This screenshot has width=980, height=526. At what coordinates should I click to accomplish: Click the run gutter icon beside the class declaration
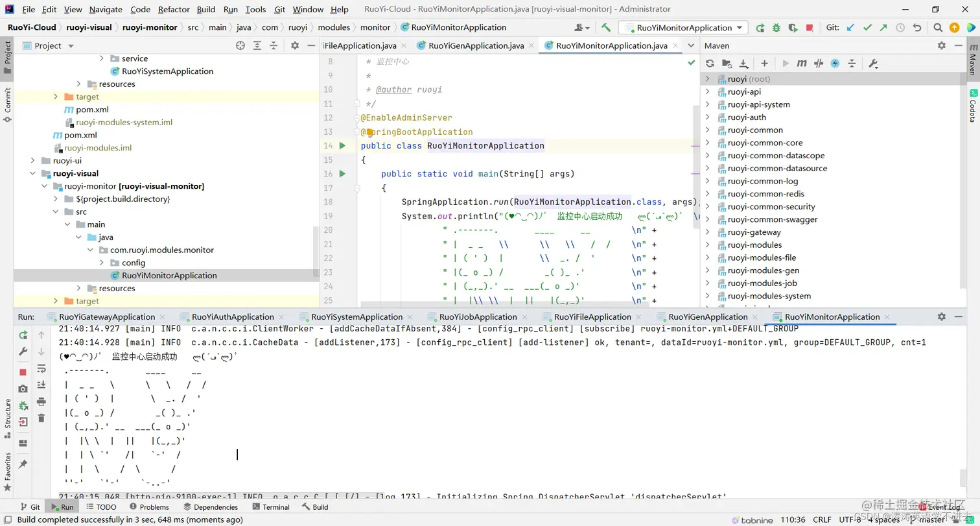[343, 145]
